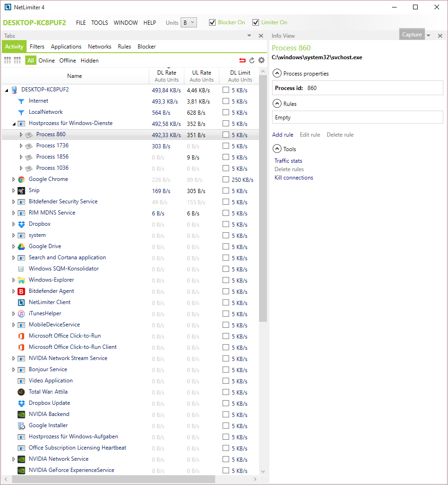Click the Add rule link
448x485 pixels.
[x=283, y=135]
